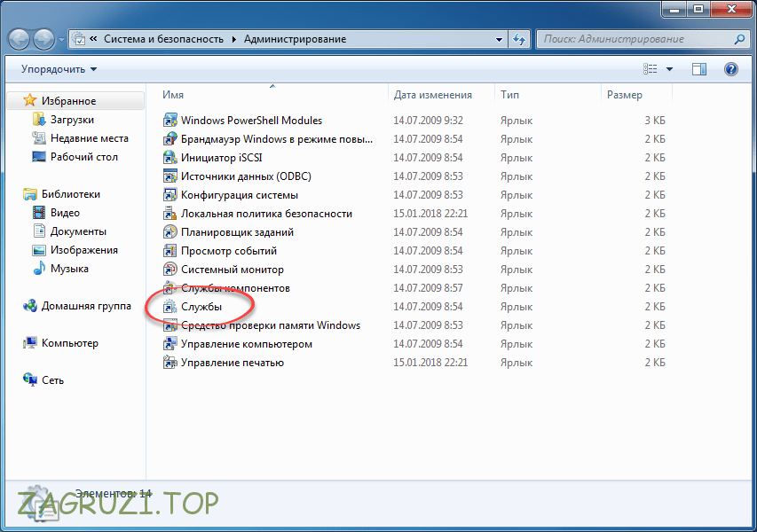Image resolution: width=757 pixels, height=532 pixels.
Task: Expand the arrow after Система и безопасность
Action: click(234, 40)
